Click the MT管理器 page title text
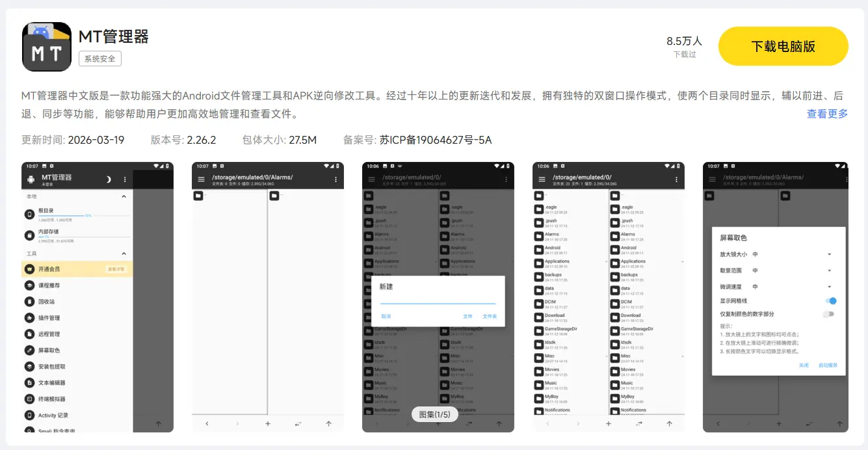Screen dimensions: 868x450 pyautogui.click(x=114, y=36)
